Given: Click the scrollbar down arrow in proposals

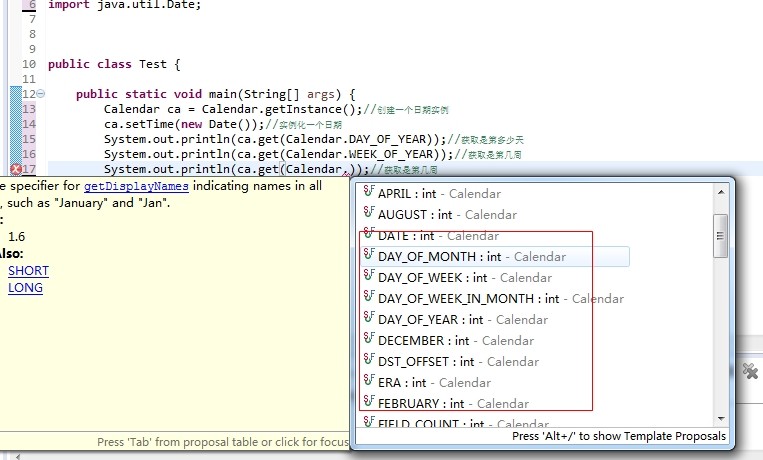Looking at the screenshot, I should pos(720,418).
